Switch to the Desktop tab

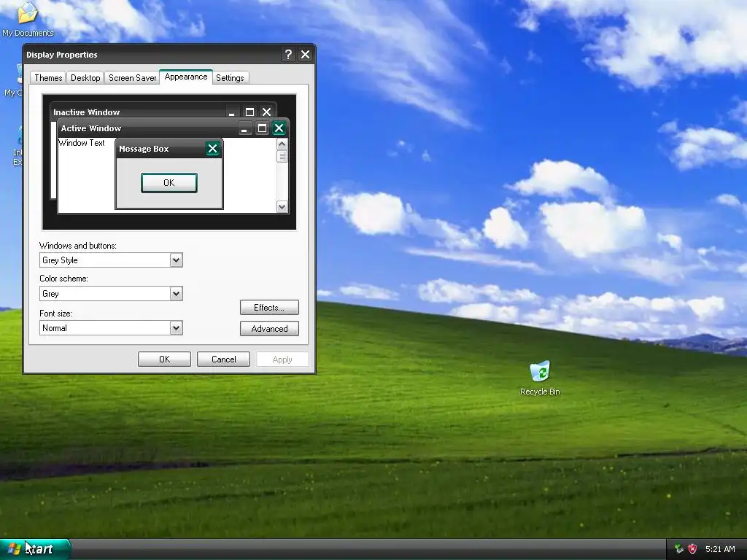(85, 77)
